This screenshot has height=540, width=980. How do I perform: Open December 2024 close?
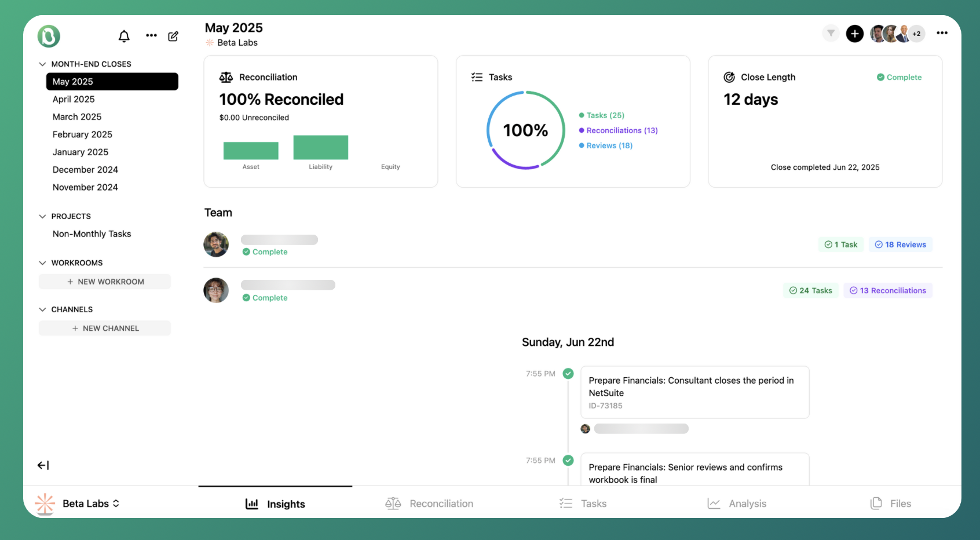[85, 170]
